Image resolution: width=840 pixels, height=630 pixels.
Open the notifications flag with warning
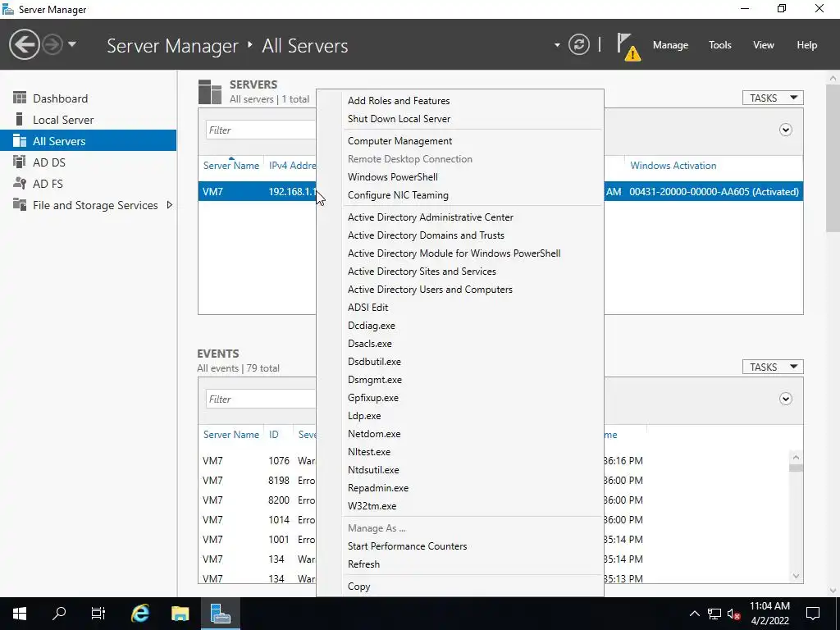point(628,46)
